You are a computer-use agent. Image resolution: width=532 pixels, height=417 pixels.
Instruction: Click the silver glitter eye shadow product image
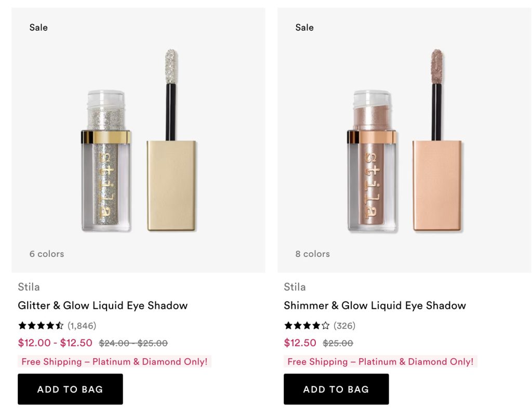(138, 141)
